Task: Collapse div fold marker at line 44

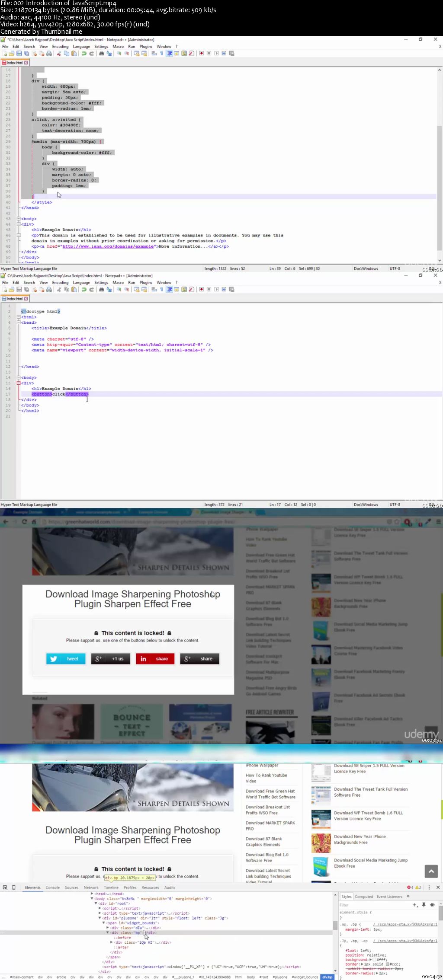Action: point(19,224)
